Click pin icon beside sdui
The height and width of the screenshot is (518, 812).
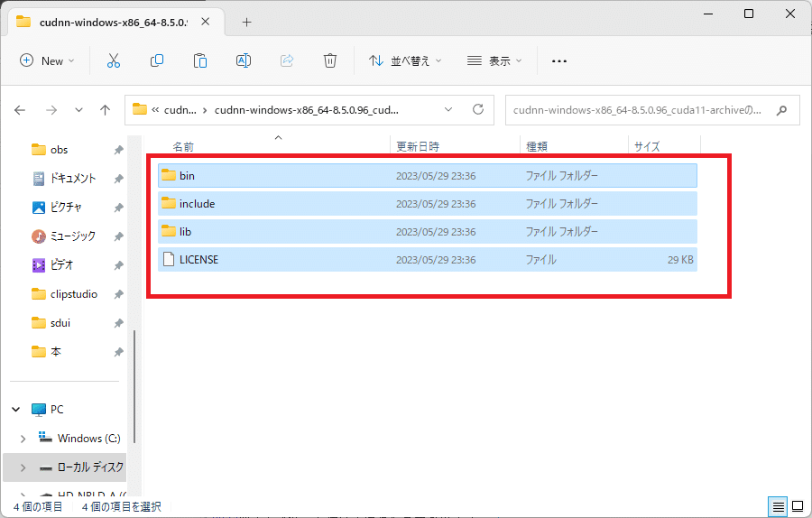118,323
